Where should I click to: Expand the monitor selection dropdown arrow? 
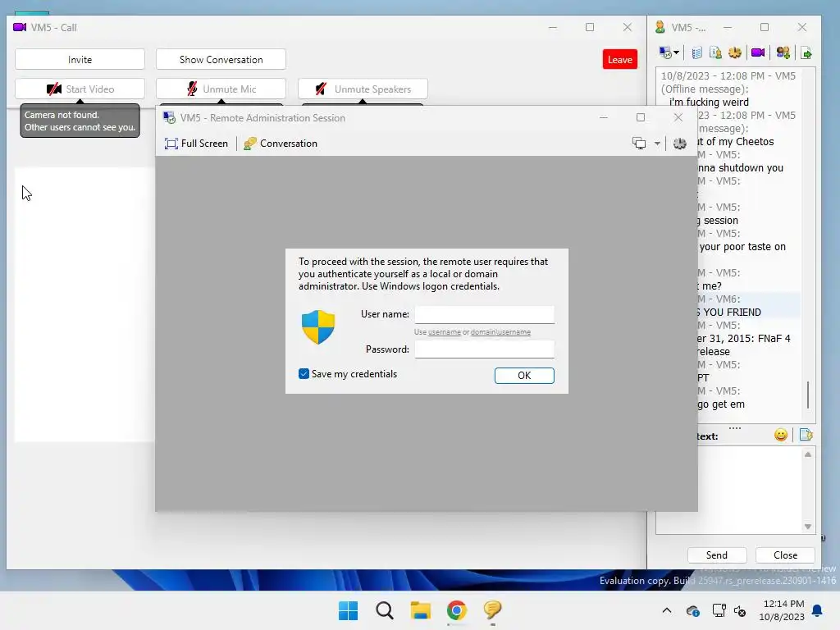click(657, 144)
